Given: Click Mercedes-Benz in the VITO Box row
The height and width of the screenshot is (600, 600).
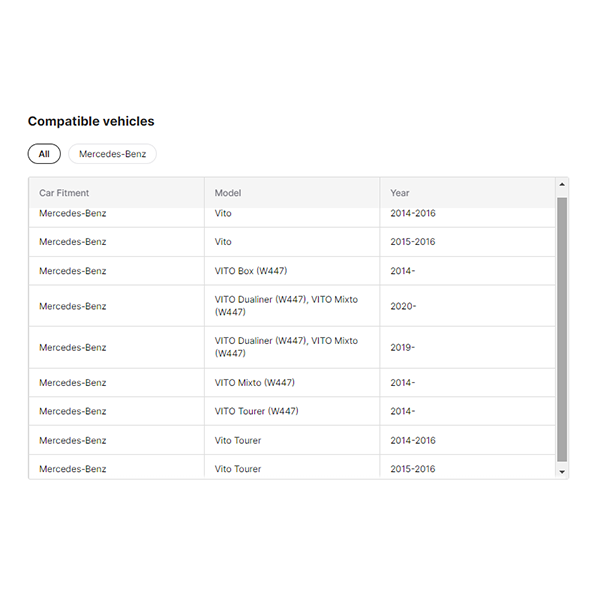Looking at the screenshot, I should (72, 271).
